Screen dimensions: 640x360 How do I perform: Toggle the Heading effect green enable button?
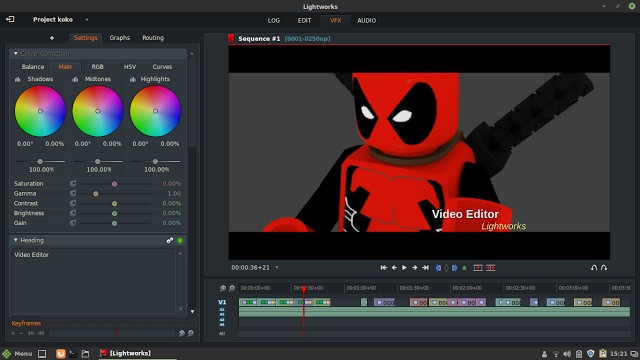pos(180,240)
